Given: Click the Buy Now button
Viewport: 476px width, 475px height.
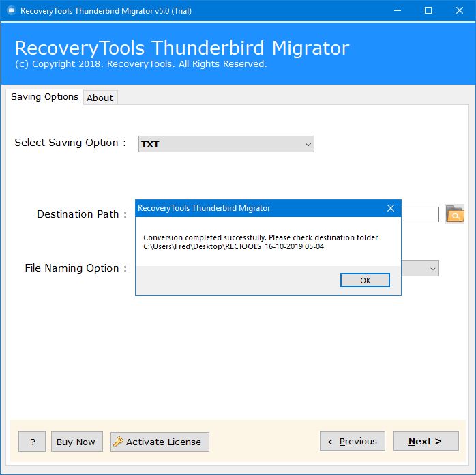Looking at the screenshot, I should pos(77,442).
